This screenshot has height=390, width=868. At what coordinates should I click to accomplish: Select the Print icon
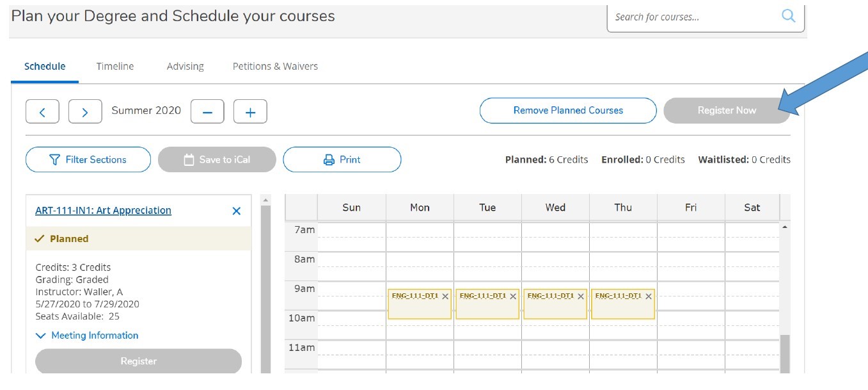(x=328, y=159)
